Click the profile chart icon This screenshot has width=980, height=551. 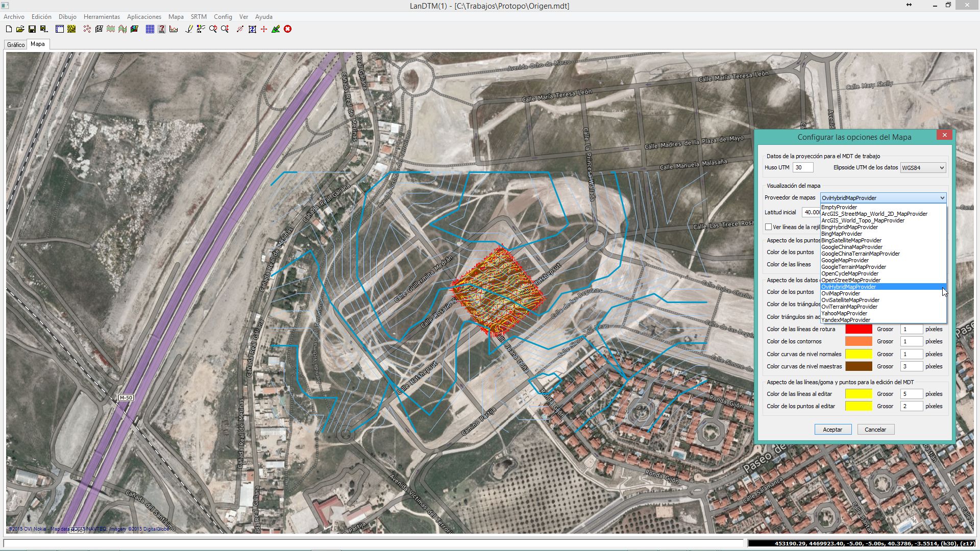(174, 29)
